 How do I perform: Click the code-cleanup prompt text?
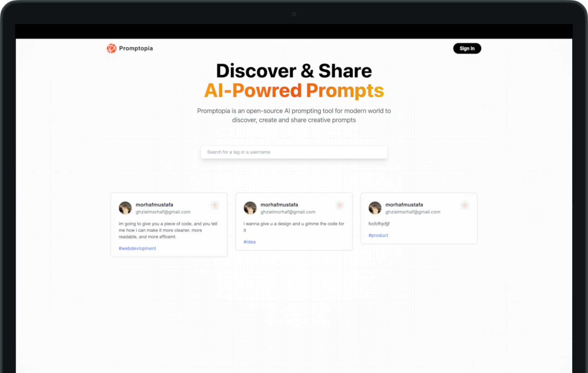point(168,230)
